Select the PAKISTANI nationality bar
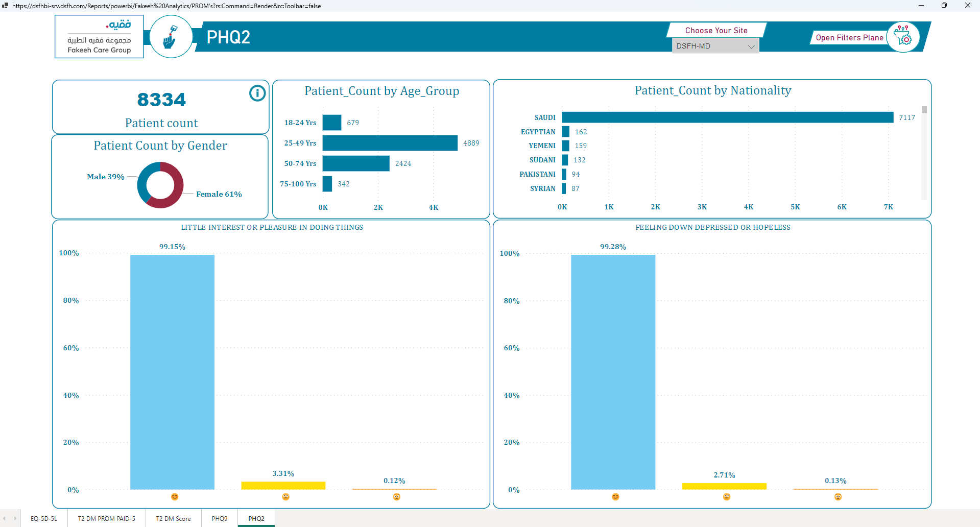Image resolution: width=980 pixels, height=527 pixels. coord(564,174)
